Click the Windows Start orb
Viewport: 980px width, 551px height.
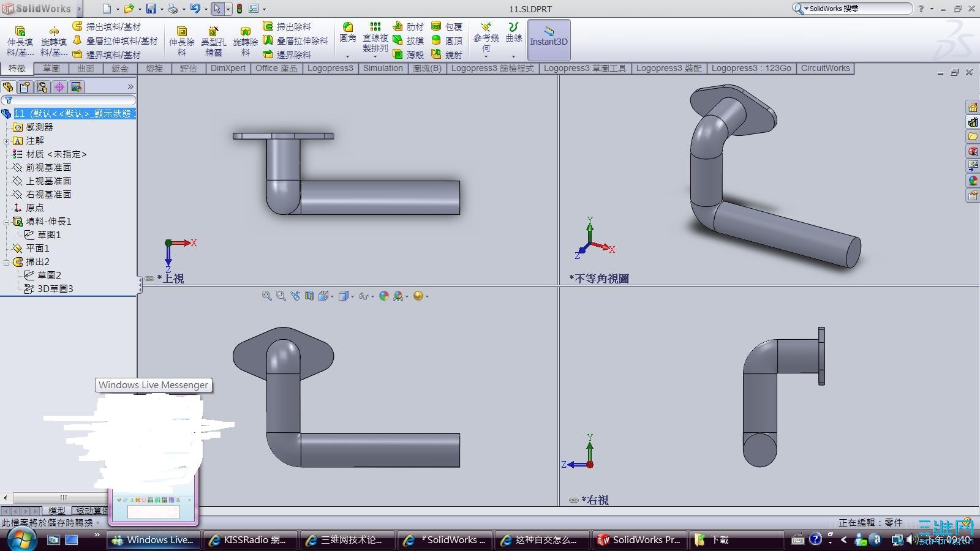click(x=22, y=539)
